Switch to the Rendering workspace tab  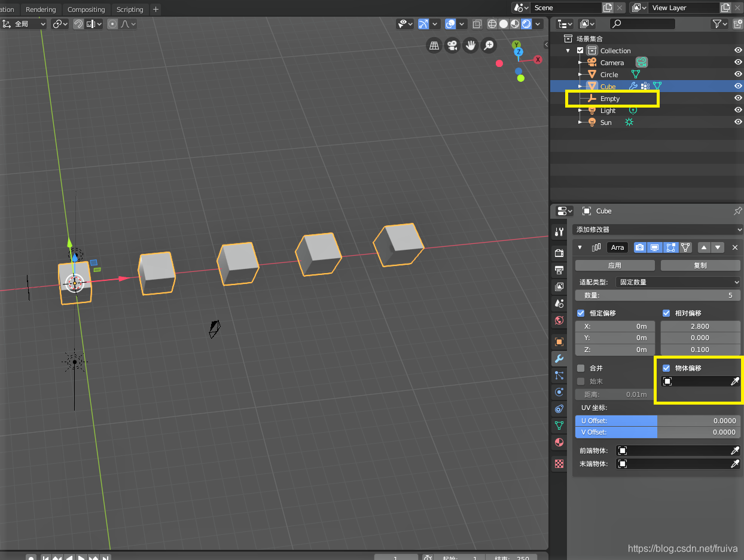tap(41, 9)
